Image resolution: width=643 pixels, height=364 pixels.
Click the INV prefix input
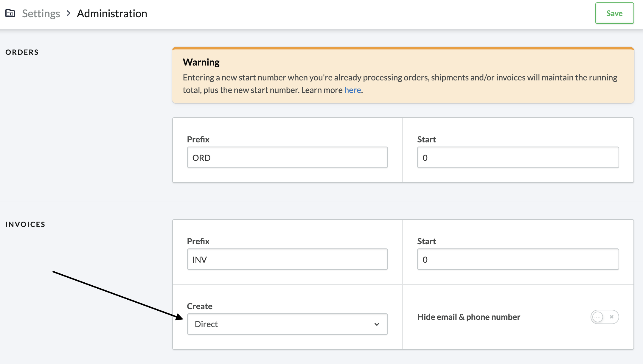(287, 259)
